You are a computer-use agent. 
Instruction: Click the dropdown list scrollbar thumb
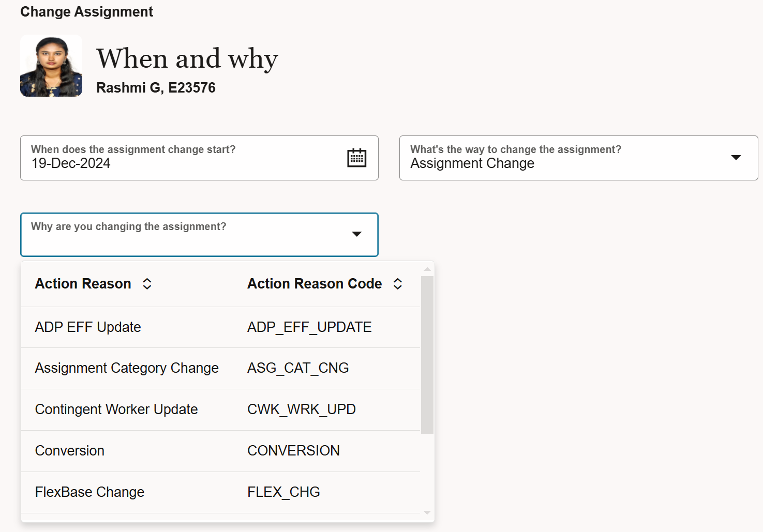427,355
